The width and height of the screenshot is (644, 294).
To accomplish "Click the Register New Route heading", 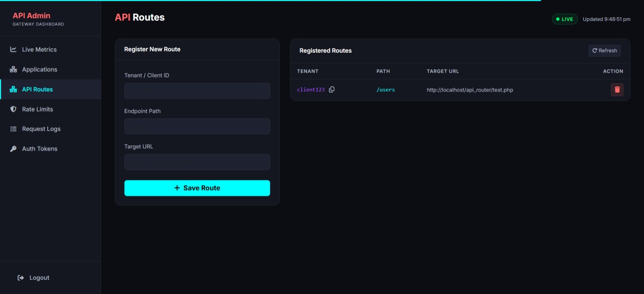I will pos(152,49).
